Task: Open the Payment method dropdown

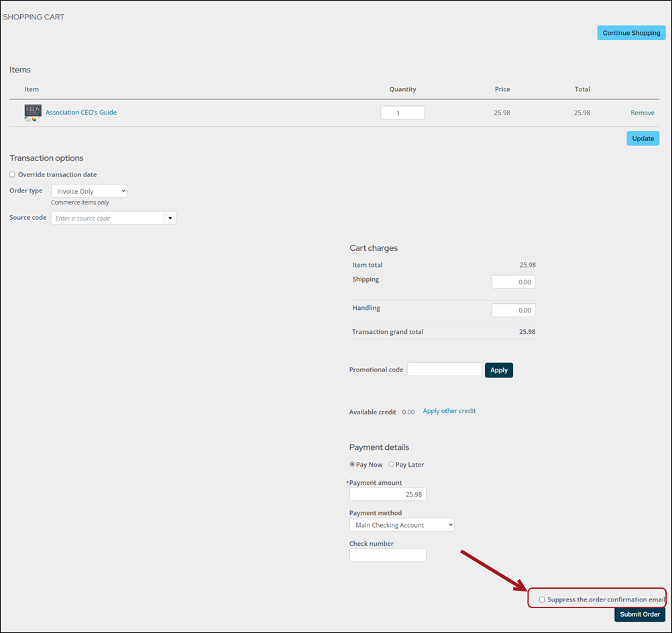Action: pos(402,525)
